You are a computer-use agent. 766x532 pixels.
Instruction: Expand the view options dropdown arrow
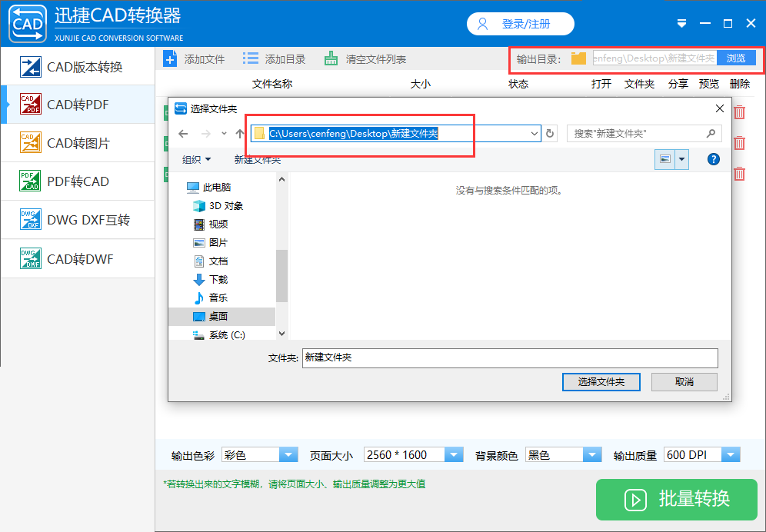click(682, 159)
